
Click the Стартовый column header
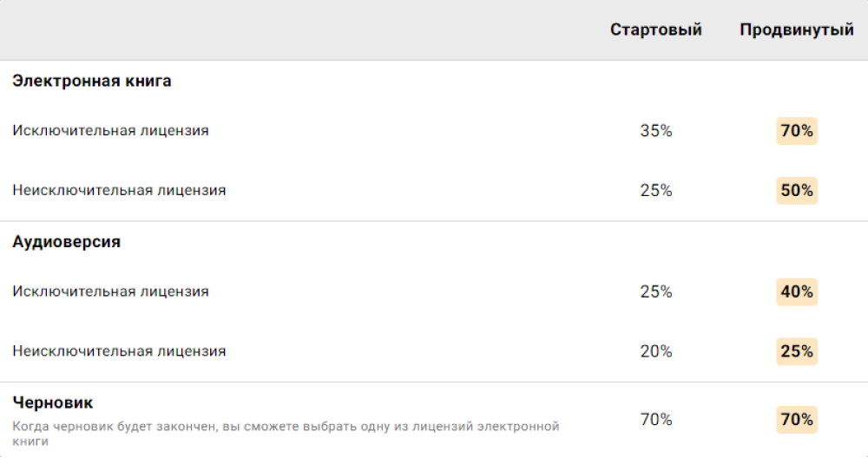pyautogui.click(x=655, y=29)
